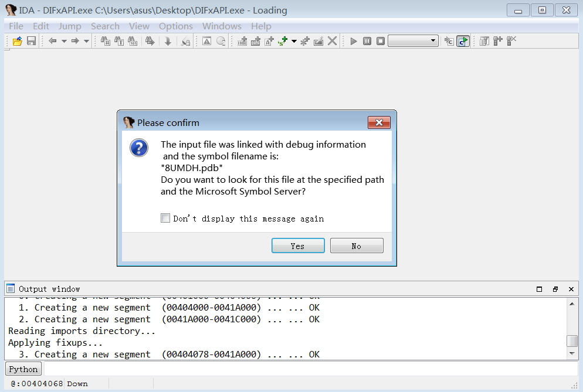Viewport: 583px width, 392px height.
Task: Click the warning triangle window icon
Action: tap(206, 41)
